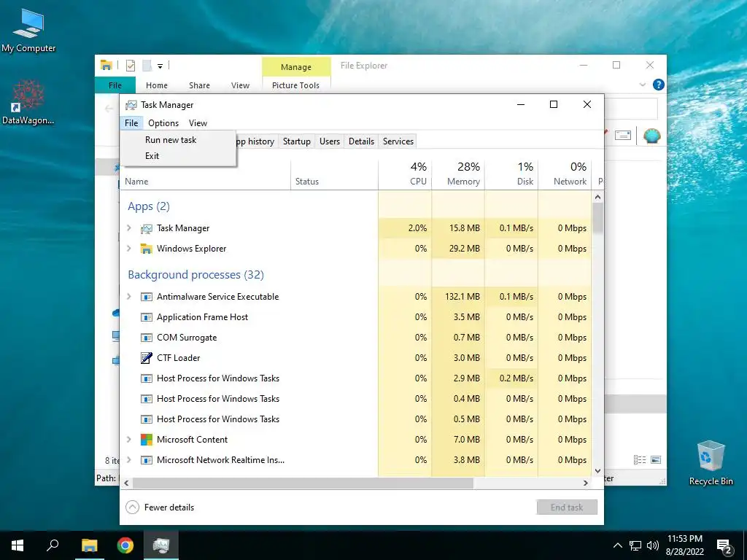Launch Google Chrome from the taskbar
The height and width of the screenshot is (560, 747).
click(125, 545)
